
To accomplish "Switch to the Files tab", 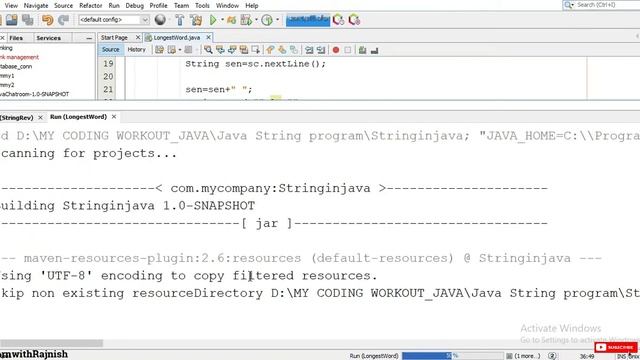I will [x=16, y=38].
